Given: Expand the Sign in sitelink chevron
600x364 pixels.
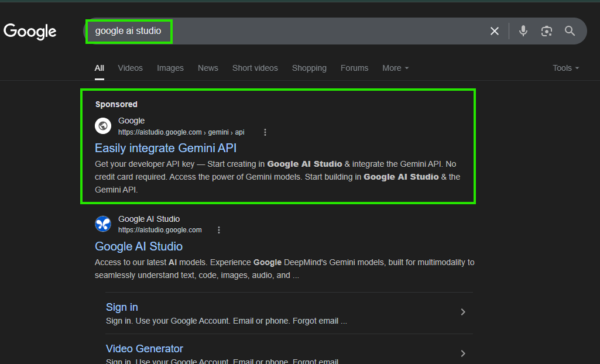Looking at the screenshot, I should coord(463,312).
